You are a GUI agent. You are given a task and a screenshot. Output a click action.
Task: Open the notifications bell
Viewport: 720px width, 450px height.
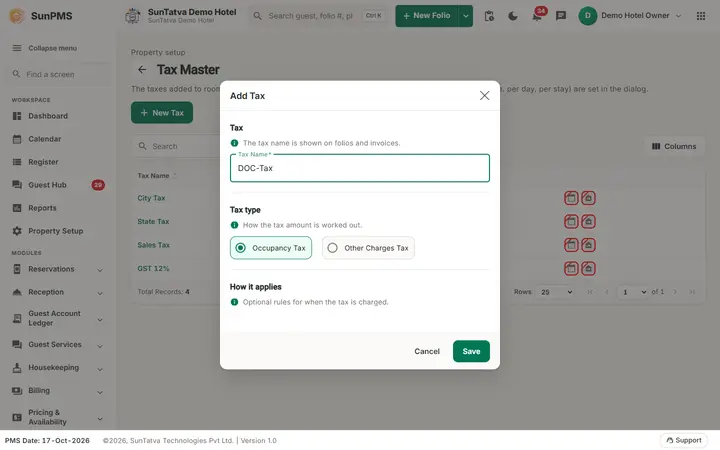[537, 16]
